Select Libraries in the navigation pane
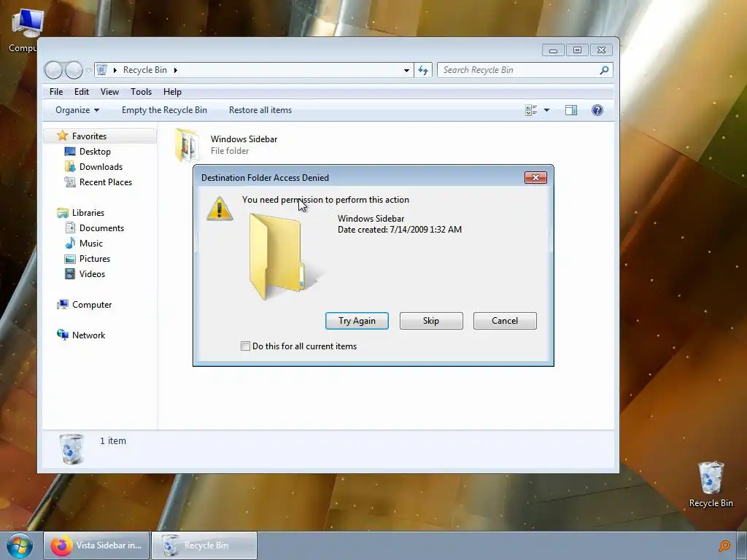 [88, 213]
